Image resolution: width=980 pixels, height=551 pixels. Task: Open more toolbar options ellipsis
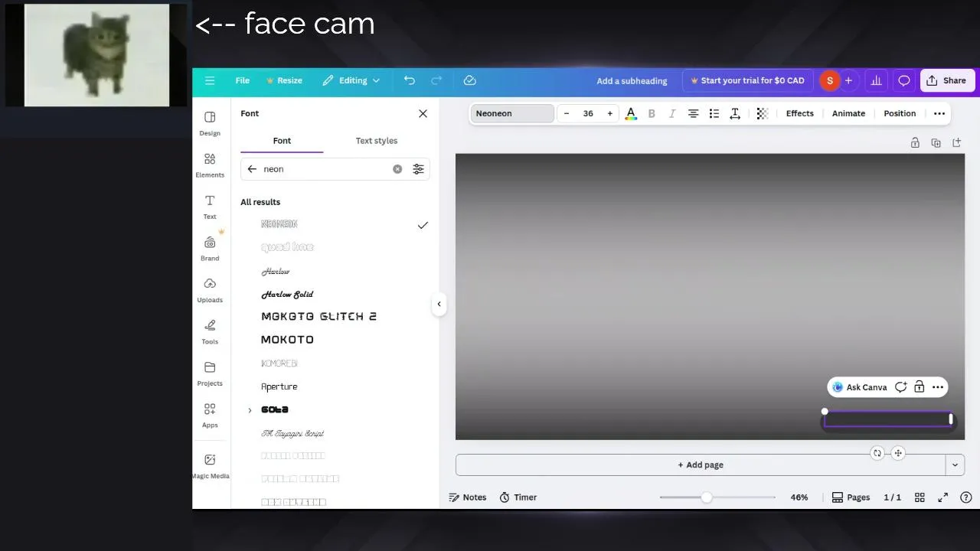pyautogui.click(x=939, y=113)
